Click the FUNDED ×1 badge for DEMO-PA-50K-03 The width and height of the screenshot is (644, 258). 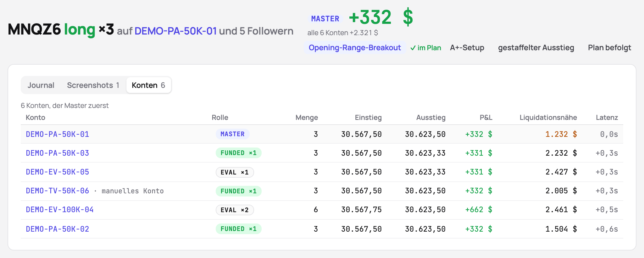tap(238, 153)
